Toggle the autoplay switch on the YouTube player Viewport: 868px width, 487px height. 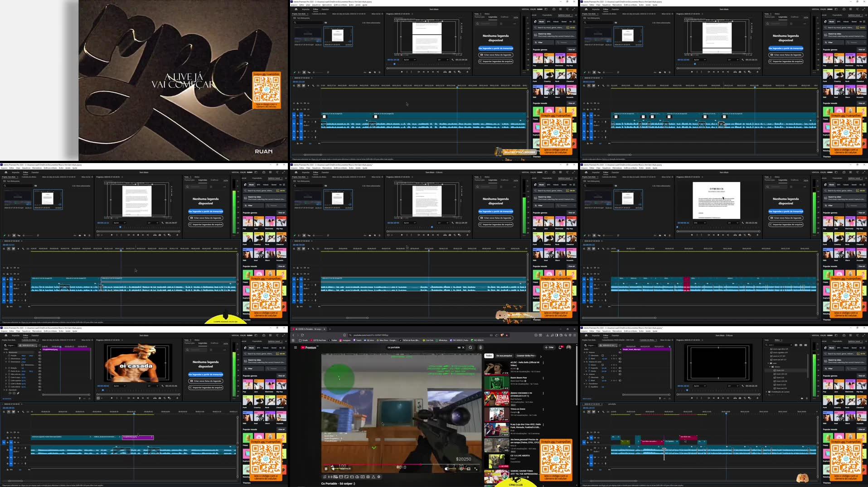click(447, 469)
